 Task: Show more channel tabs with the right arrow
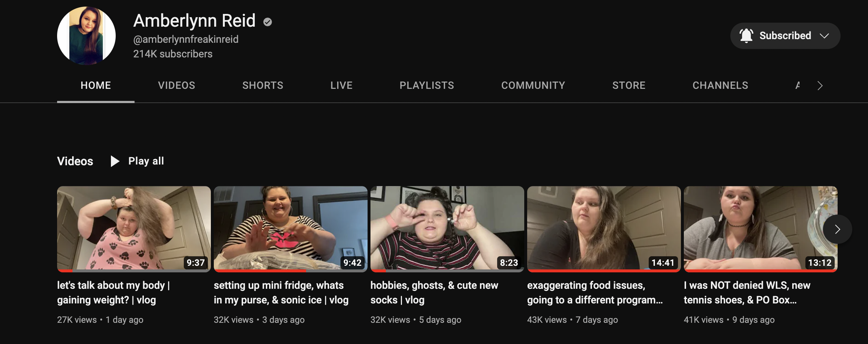(x=820, y=86)
